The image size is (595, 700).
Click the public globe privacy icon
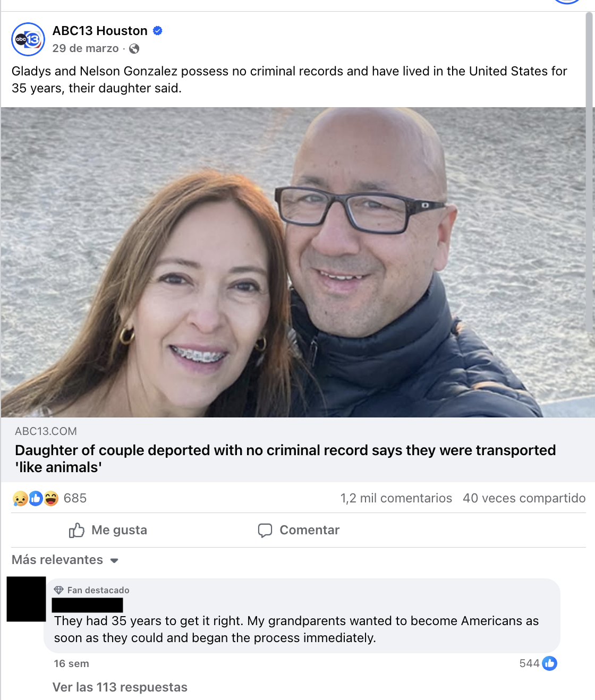point(134,49)
